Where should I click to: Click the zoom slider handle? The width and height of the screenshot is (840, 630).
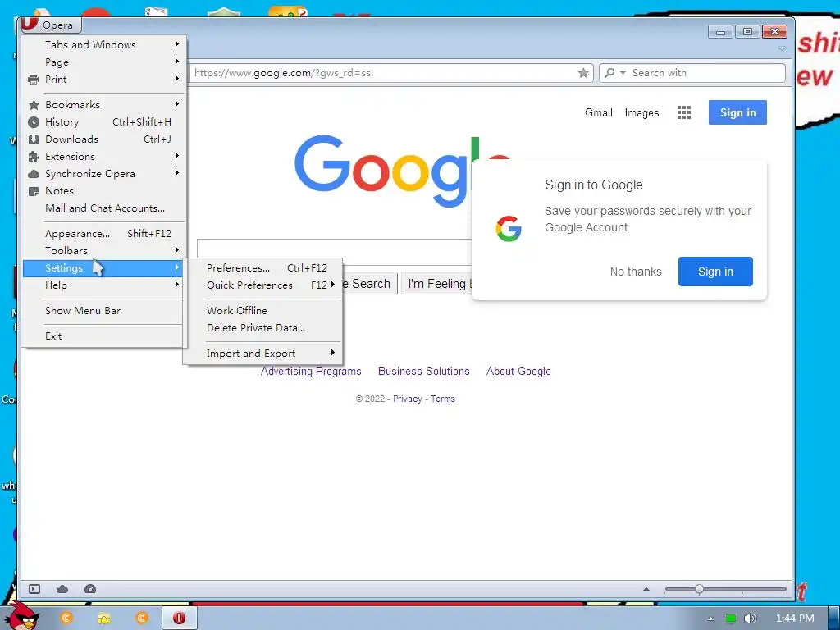coord(699,589)
